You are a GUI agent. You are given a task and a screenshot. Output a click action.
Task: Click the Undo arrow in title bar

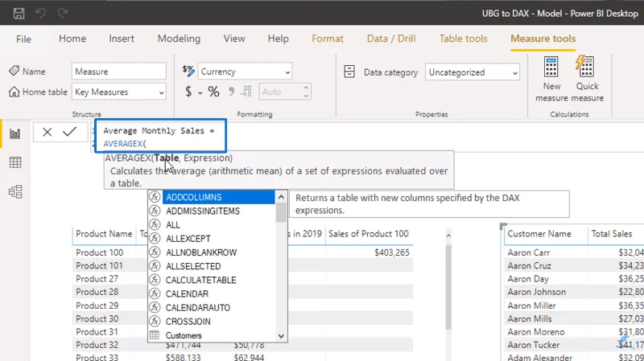coord(40,14)
